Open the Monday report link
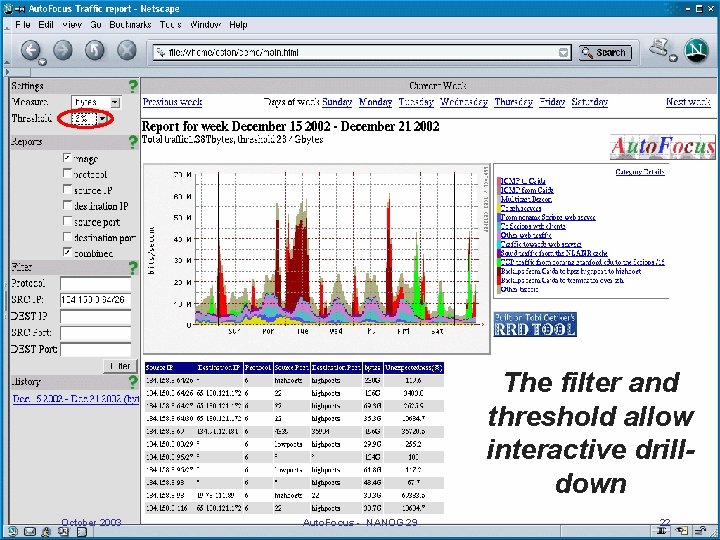 [376, 102]
